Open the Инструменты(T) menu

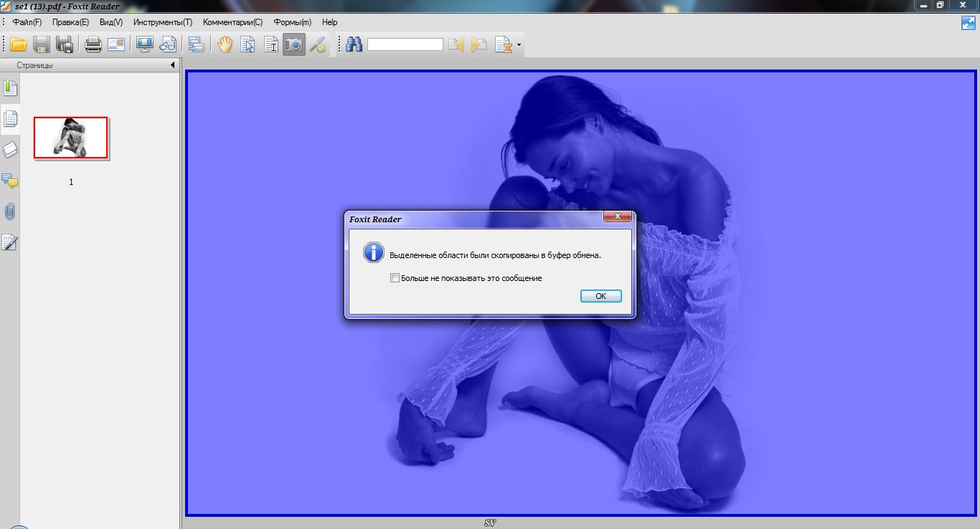(163, 22)
